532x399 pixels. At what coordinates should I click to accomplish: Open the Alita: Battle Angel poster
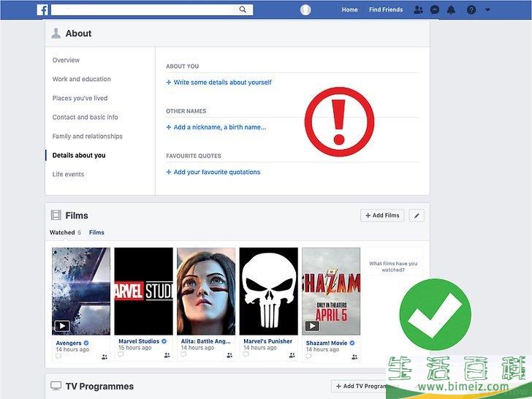tap(206, 291)
